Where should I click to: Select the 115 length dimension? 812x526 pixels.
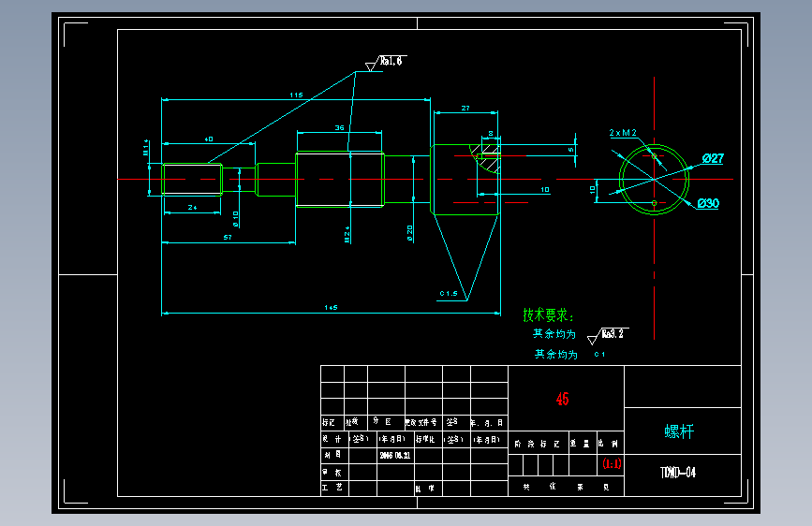(x=296, y=95)
